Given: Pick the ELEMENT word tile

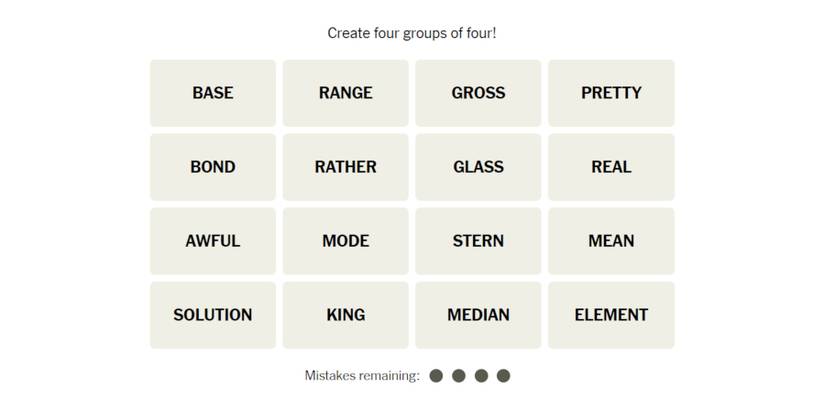Looking at the screenshot, I should tap(611, 315).
